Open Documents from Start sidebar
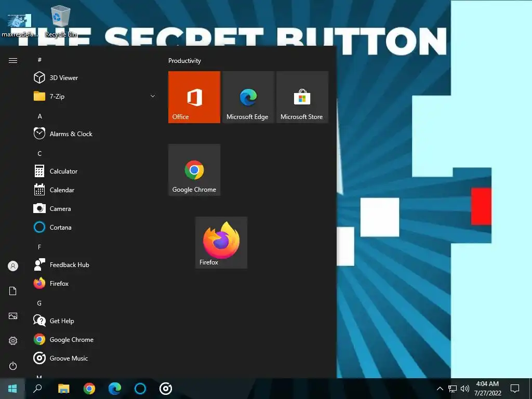The height and width of the screenshot is (399, 532). (x=13, y=291)
